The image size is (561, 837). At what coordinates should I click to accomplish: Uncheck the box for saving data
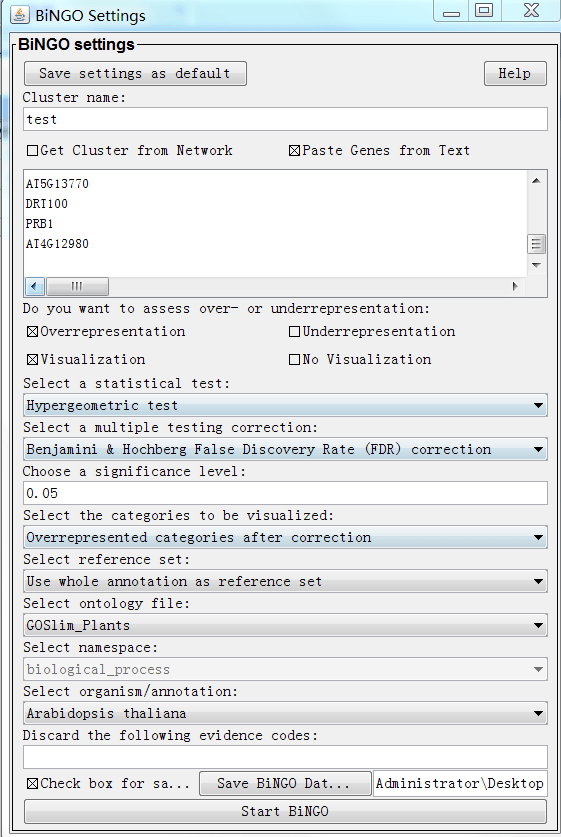point(33,784)
